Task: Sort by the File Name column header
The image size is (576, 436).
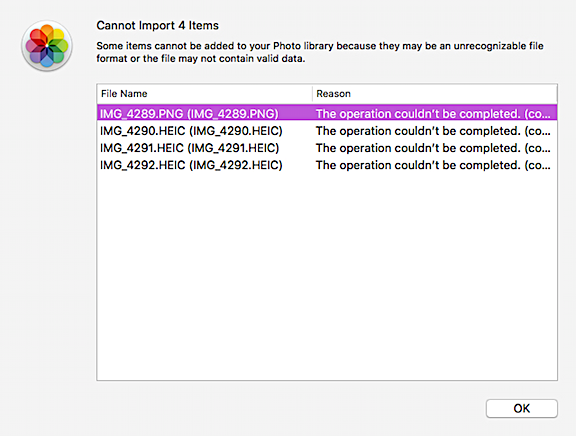Action: click(124, 94)
